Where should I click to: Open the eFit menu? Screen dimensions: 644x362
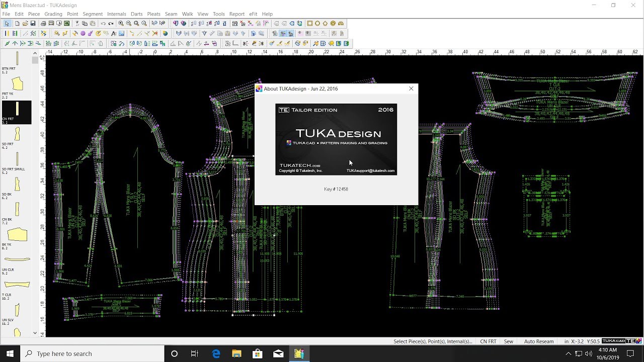[253, 14]
